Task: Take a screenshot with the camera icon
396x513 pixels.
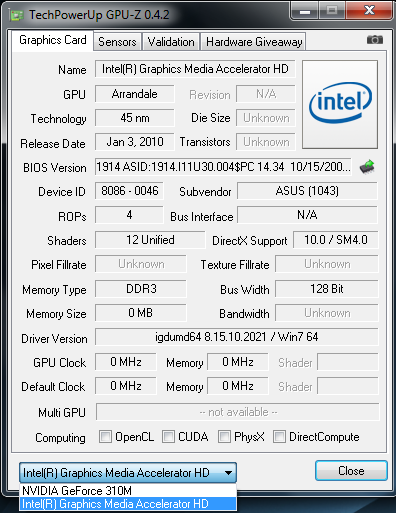Action: 375,40
